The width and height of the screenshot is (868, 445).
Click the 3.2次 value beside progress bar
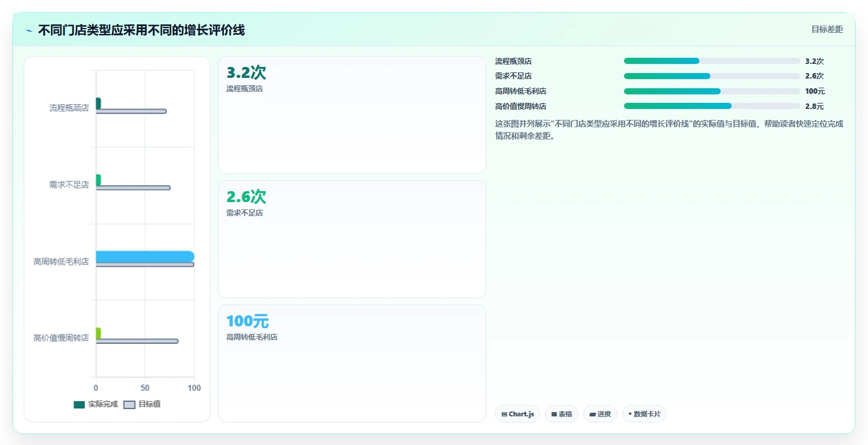(x=814, y=61)
